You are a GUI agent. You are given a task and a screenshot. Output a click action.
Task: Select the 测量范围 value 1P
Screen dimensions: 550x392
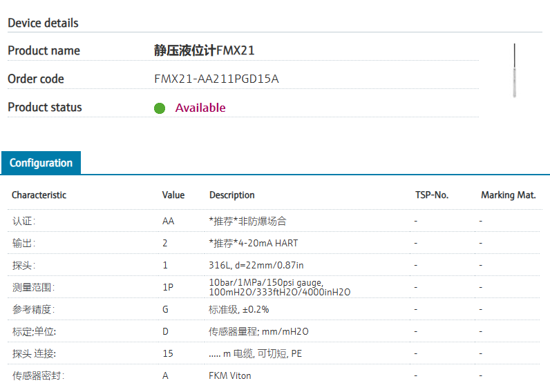pyautogui.click(x=167, y=287)
